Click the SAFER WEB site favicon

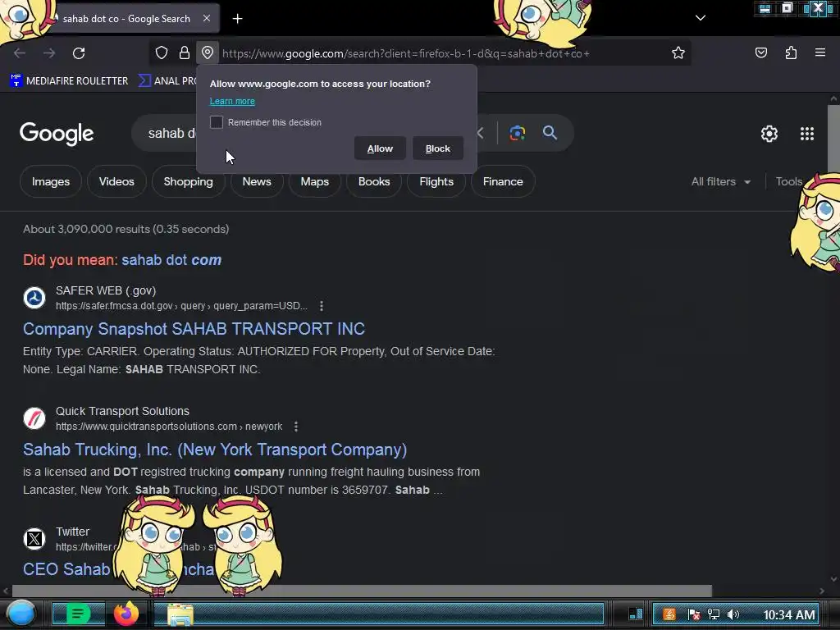click(x=34, y=298)
